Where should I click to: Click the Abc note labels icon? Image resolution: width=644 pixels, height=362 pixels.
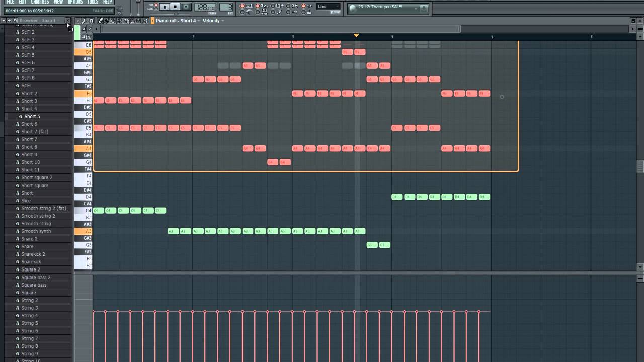coord(87,37)
